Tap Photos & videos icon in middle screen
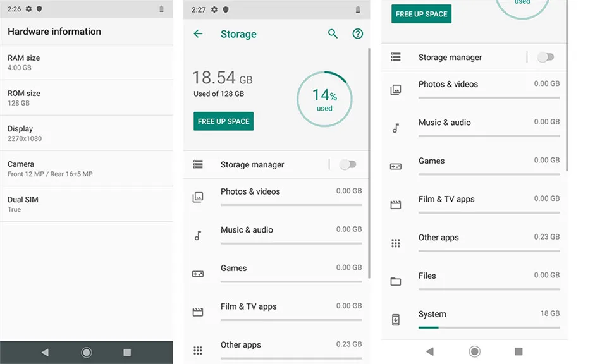The width and height of the screenshot is (607, 364). pyautogui.click(x=198, y=197)
